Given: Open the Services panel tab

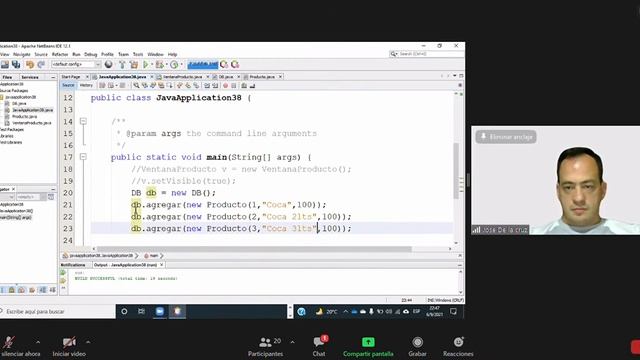Looking at the screenshot, I should coord(30,77).
